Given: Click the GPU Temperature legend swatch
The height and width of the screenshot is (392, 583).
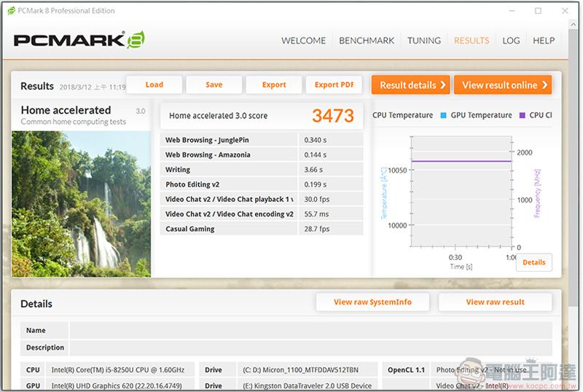Looking at the screenshot, I should (443, 115).
